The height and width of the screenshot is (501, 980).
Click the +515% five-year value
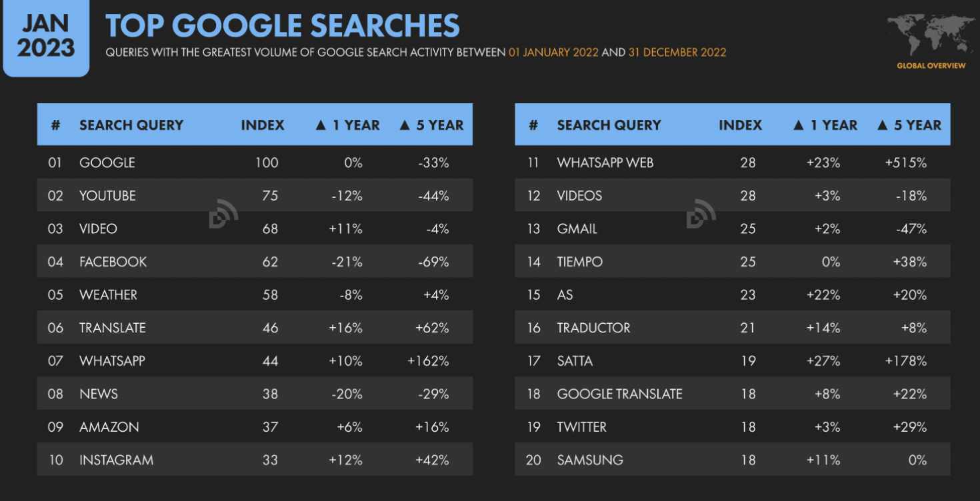906,163
